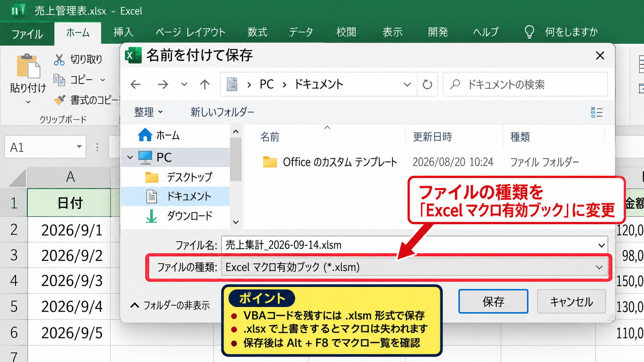Click the Paste clipboard icon in the ribbon
The image size is (644, 362).
[28, 66]
